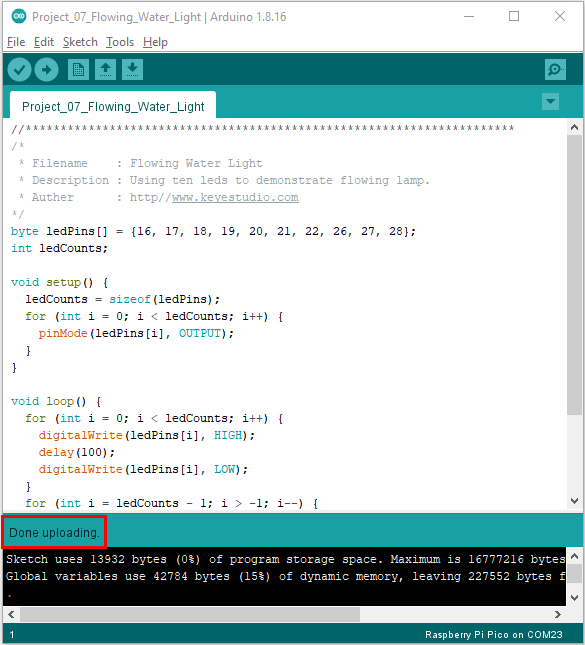This screenshot has height=645, width=585.
Task: Click console horizontal scrollbar left arrow
Action: (x=11, y=615)
